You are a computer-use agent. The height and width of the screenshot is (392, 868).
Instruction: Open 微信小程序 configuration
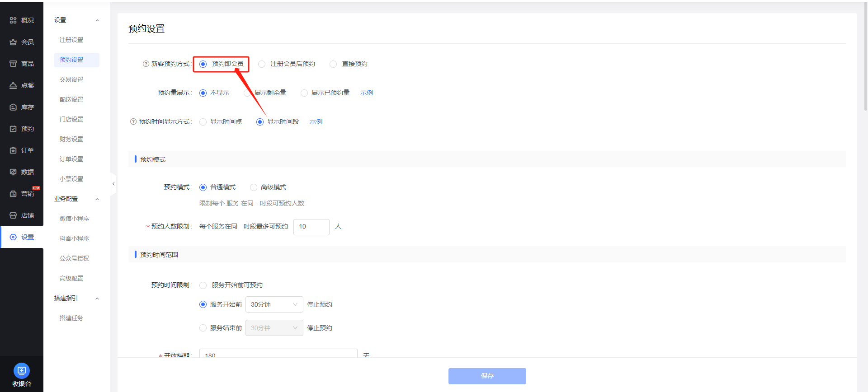click(x=75, y=219)
